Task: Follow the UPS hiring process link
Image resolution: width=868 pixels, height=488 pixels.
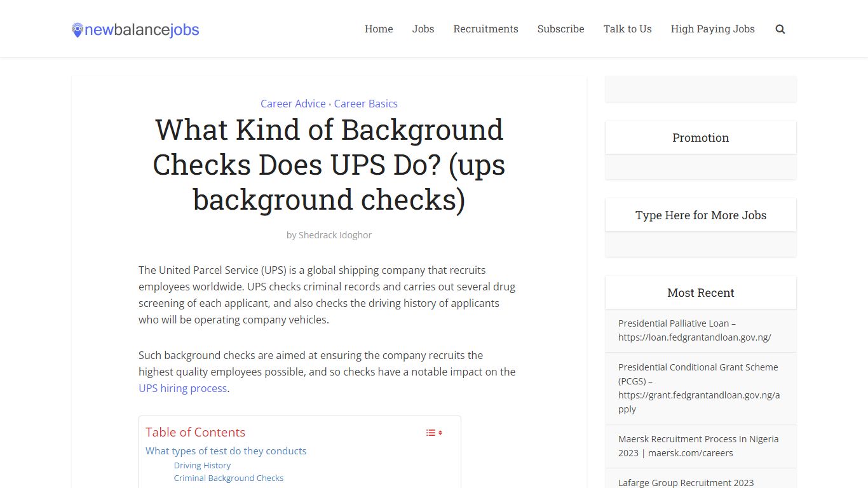Action: tap(183, 388)
